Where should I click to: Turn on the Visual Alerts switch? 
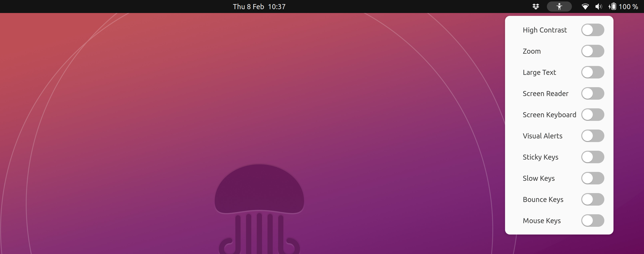(593, 136)
